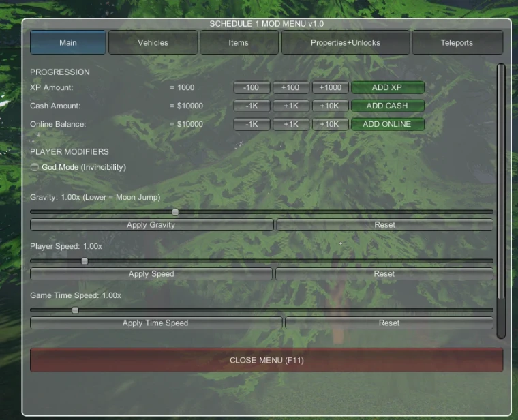Click the Gravity slider handle

point(175,212)
